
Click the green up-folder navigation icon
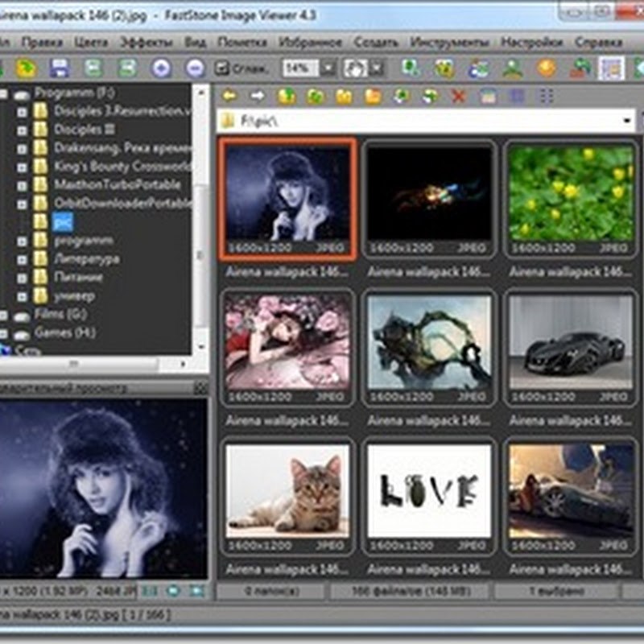click(287, 97)
